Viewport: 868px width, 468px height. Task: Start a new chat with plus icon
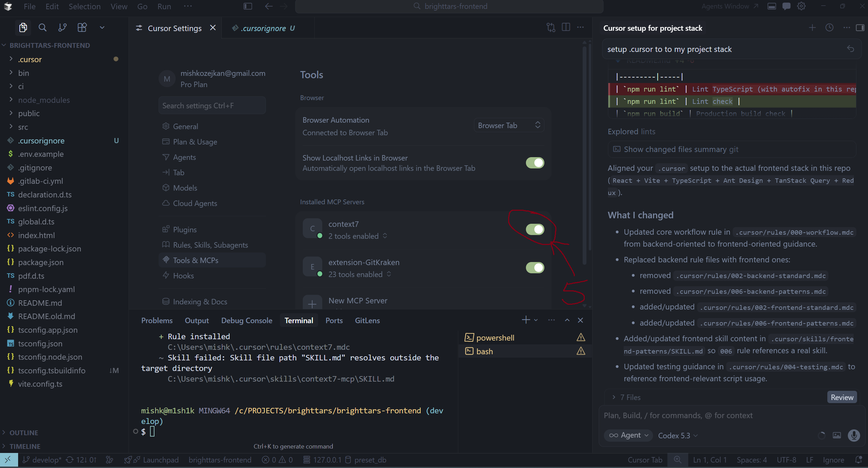pos(812,28)
